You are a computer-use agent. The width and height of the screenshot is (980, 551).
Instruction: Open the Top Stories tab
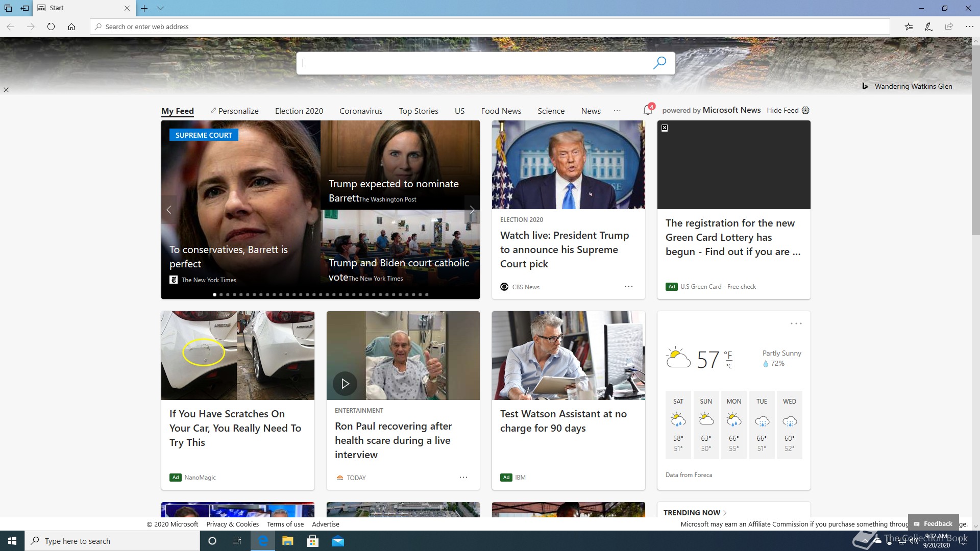coord(419,111)
